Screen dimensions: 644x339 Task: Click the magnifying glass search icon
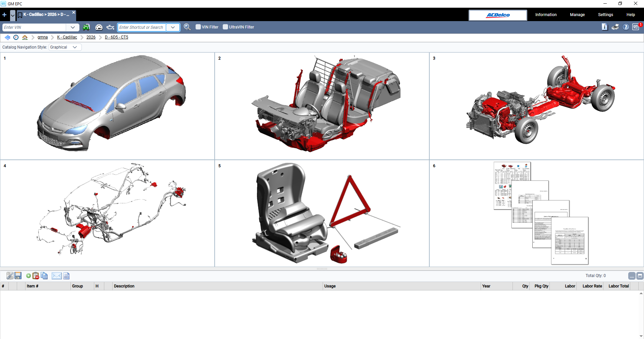[187, 27]
